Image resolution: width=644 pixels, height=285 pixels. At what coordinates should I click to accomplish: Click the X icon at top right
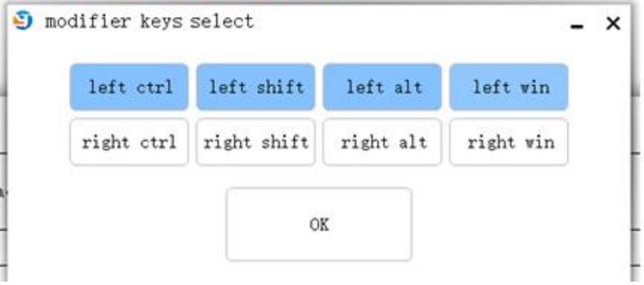(x=613, y=23)
